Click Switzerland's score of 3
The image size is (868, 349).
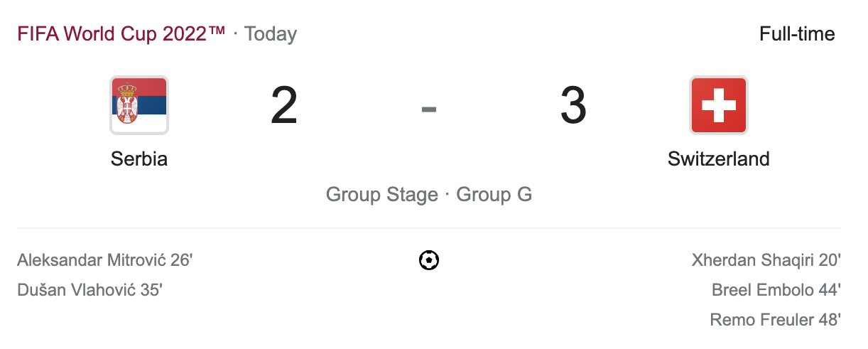pos(573,107)
